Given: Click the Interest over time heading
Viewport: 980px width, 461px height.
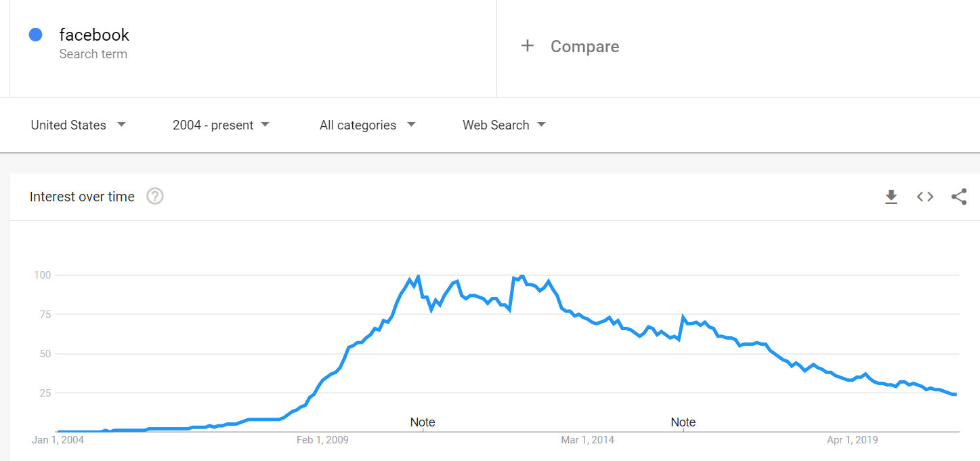Looking at the screenshot, I should pos(82,197).
